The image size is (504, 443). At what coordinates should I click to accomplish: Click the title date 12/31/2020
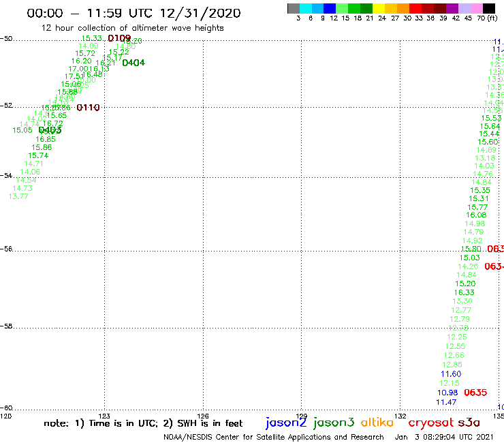pos(200,13)
